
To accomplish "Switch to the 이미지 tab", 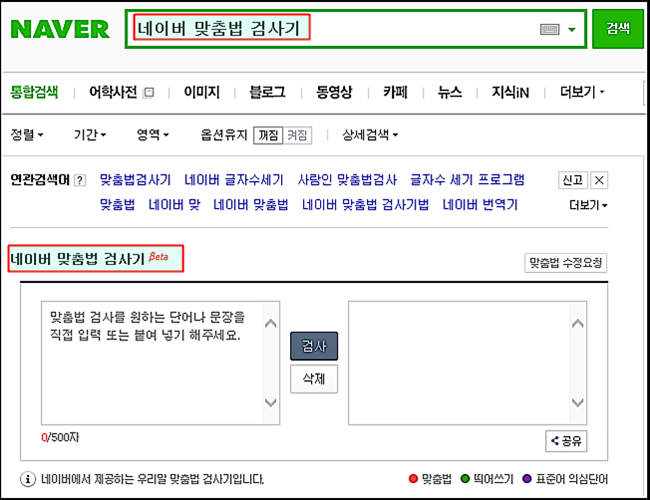I will pos(202,92).
